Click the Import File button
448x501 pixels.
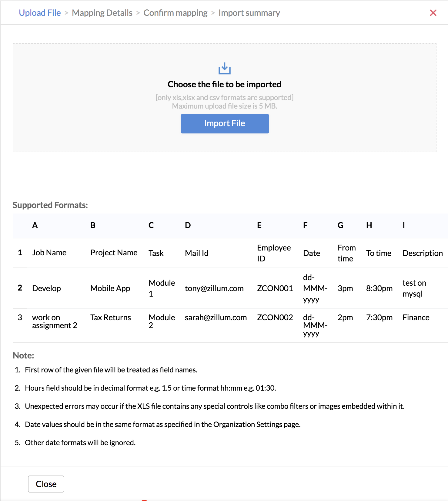(x=225, y=123)
